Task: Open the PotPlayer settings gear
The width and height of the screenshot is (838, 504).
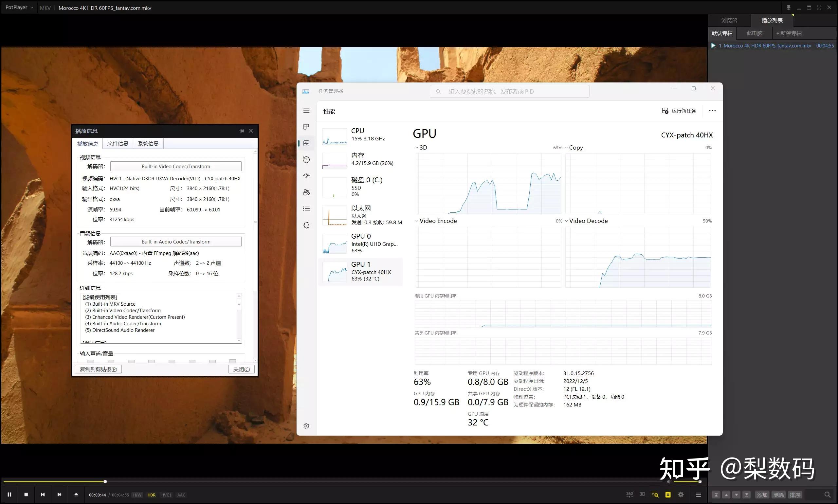Action: (681, 495)
